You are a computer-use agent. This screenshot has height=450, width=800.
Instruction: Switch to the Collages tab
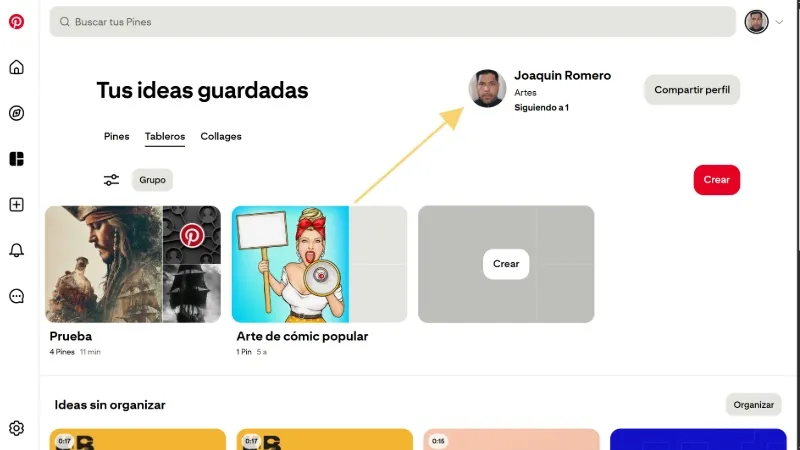221,136
